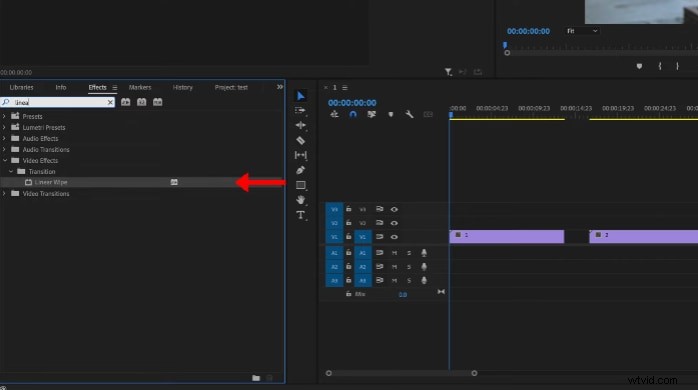This screenshot has width=698, height=390.
Task: Click the Effects search input field
Action: click(58, 102)
